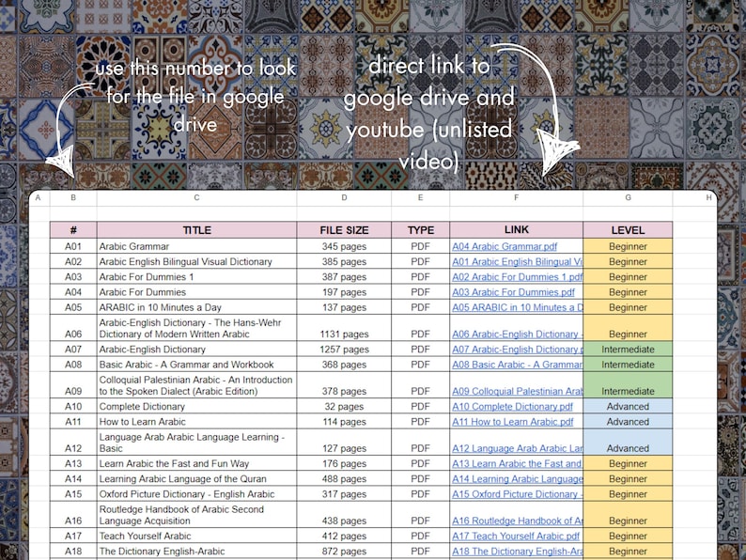Open the A03 Arabic For Dummies.pdf link
Viewport: 746px width, 560px height.
click(513, 292)
